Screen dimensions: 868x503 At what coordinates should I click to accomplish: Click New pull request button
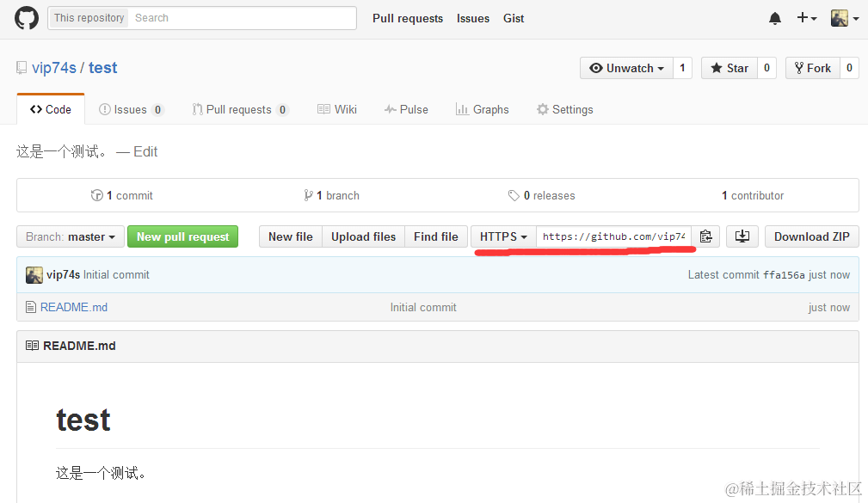tap(182, 236)
